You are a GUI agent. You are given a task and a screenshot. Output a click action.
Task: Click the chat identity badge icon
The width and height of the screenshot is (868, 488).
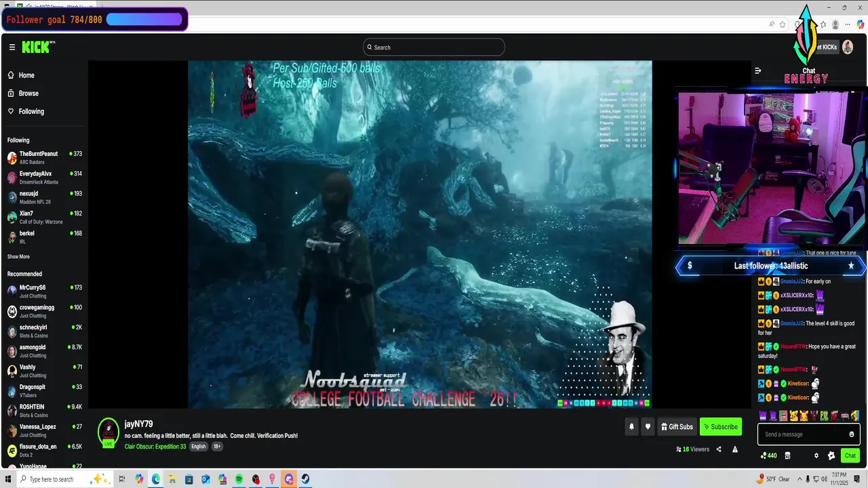(831, 455)
